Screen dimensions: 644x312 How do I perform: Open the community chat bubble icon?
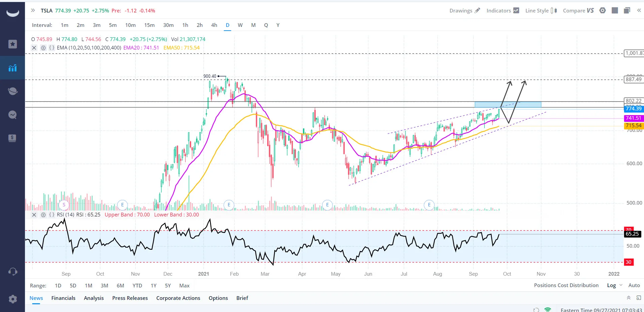click(x=12, y=115)
